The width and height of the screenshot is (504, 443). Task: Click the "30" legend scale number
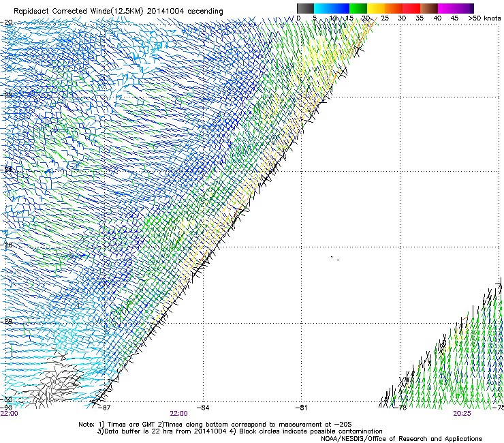coord(402,18)
